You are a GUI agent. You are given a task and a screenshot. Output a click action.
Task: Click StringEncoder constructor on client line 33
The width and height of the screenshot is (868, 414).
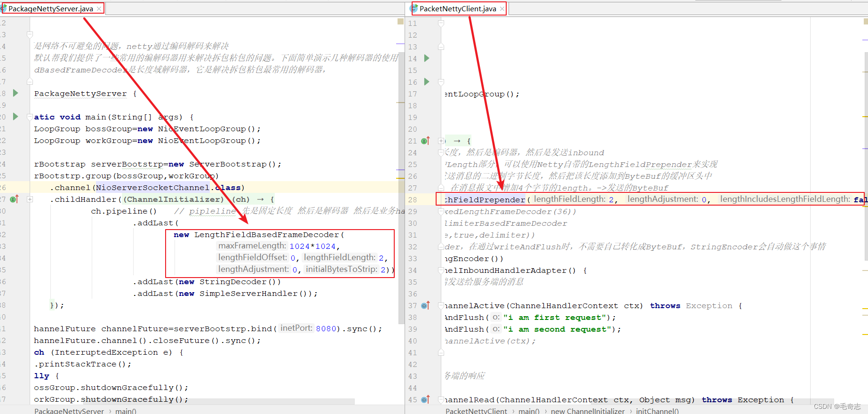(x=474, y=258)
